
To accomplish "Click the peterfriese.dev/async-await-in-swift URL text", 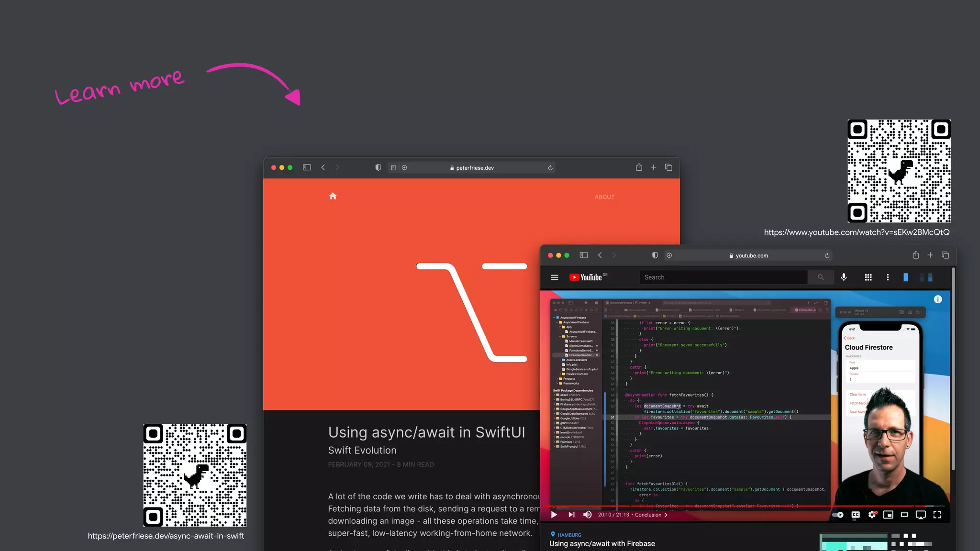I will pyautogui.click(x=166, y=536).
